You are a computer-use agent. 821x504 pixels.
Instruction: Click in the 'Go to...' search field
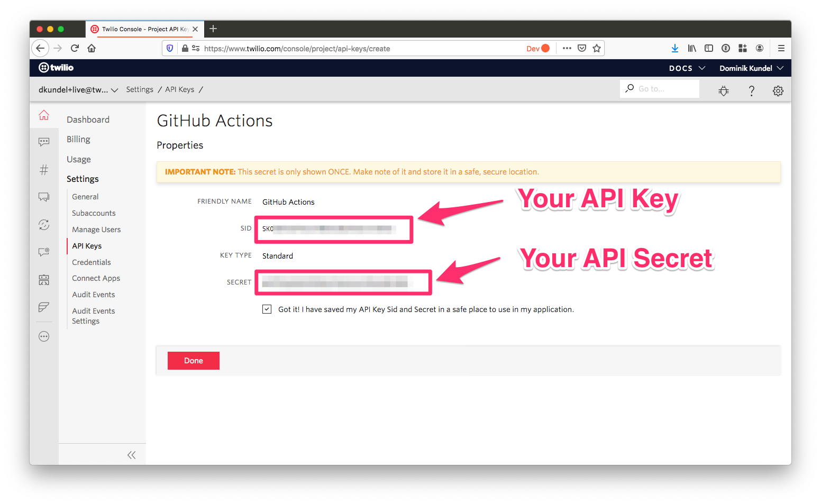[660, 89]
